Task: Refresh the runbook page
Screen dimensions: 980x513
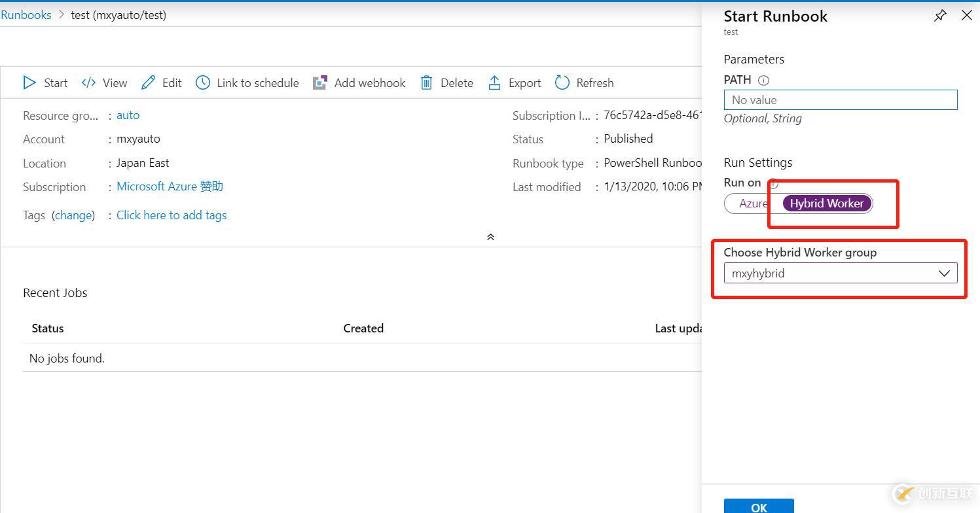Action: click(583, 82)
